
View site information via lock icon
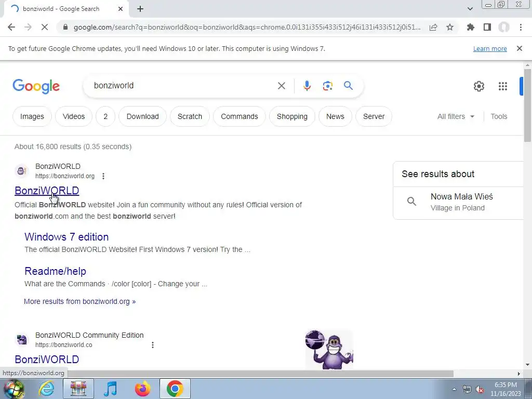(x=65, y=27)
